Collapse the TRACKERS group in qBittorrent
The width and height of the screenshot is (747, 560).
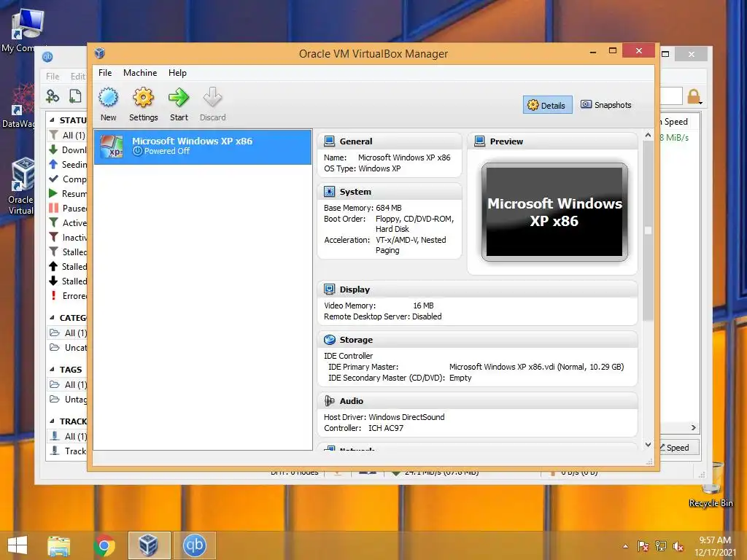[52, 421]
